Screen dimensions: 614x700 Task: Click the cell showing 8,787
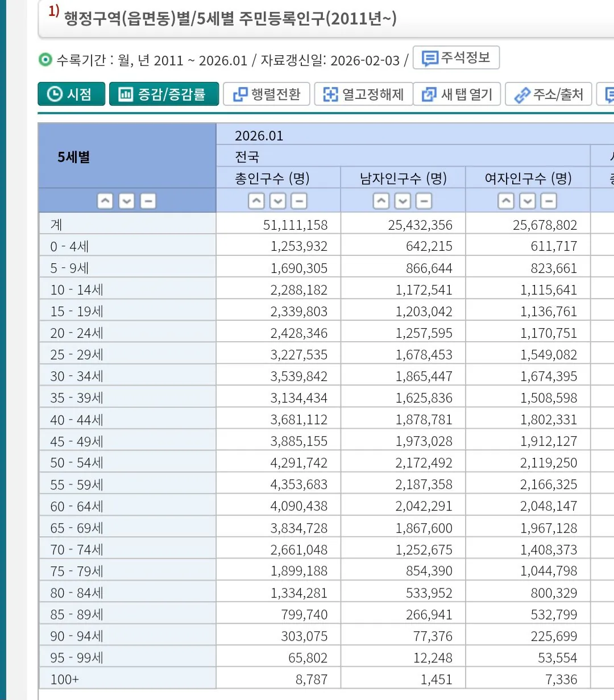coord(278,678)
